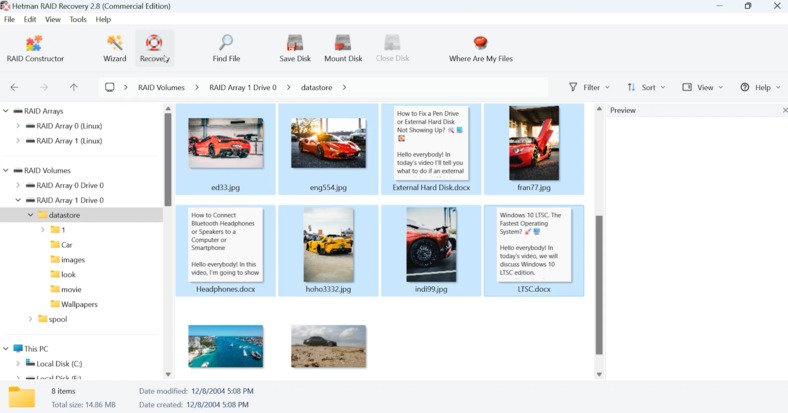Image resolution: width=788 pixels, height=413 pixels.
Task: Open the Sort dropdown
Action: tap(646, 88)
